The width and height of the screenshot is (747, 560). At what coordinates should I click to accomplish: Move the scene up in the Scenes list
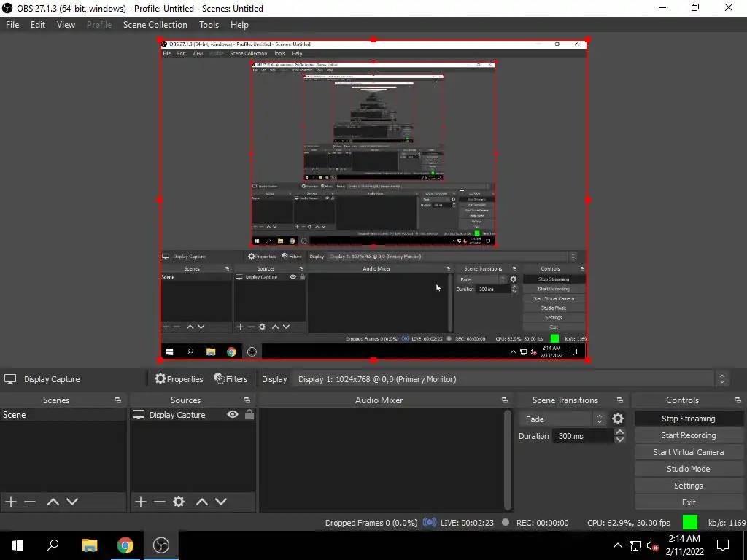pyautogui.click(x=53, y=502)
